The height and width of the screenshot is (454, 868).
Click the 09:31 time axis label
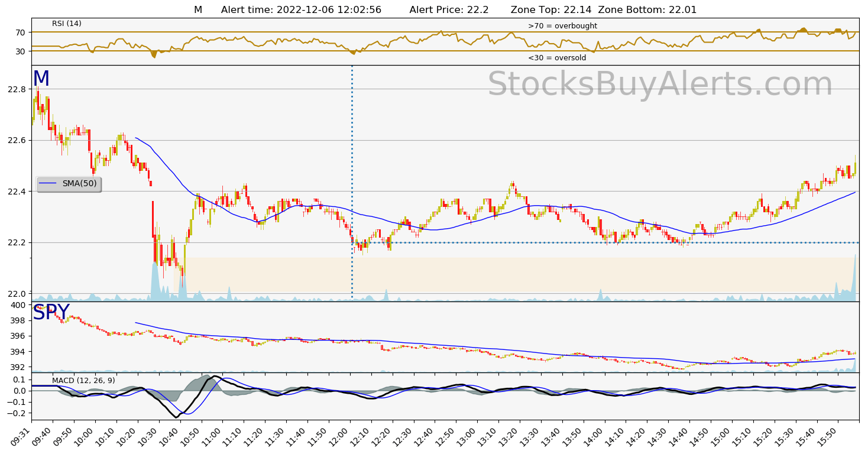point(21,436)
